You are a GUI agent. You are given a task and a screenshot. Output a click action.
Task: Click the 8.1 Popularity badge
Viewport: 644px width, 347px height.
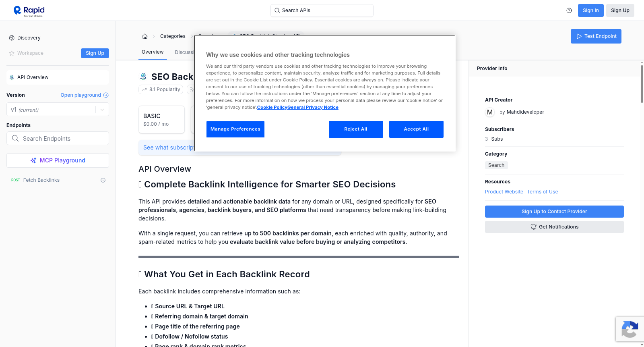click(161, 89)
